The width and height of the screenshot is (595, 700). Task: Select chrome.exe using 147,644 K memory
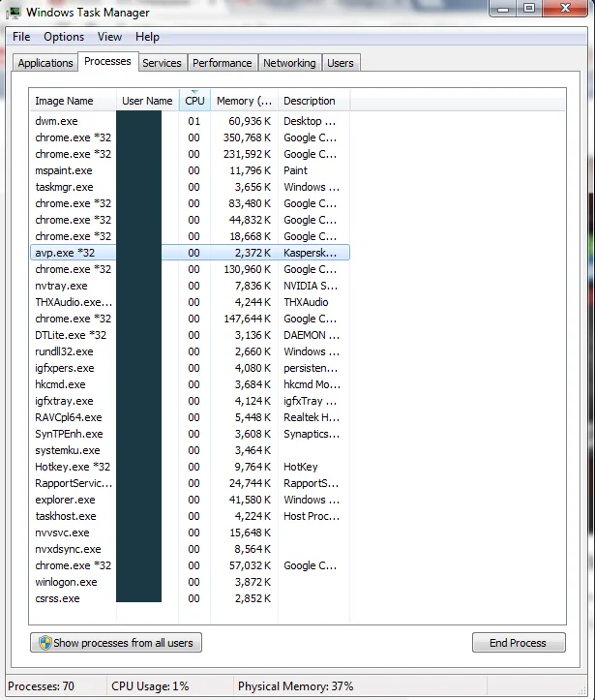point(190,319)
